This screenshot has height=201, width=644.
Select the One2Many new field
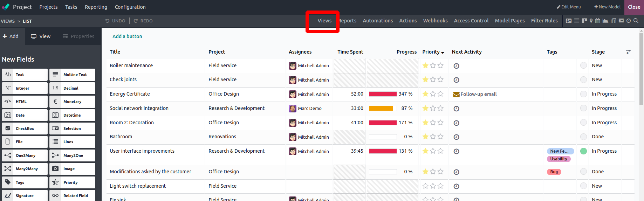pyautogui.click(x=25, y=155)
